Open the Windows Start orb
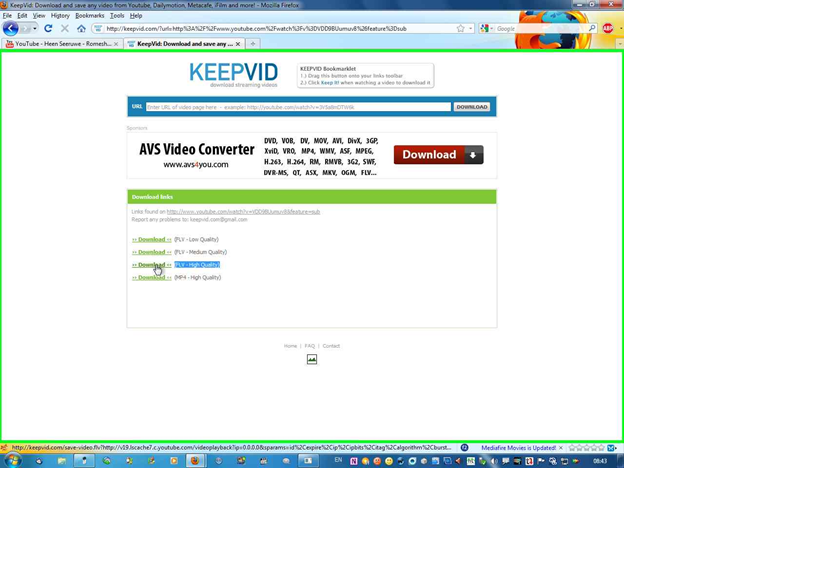 point(12,461)
